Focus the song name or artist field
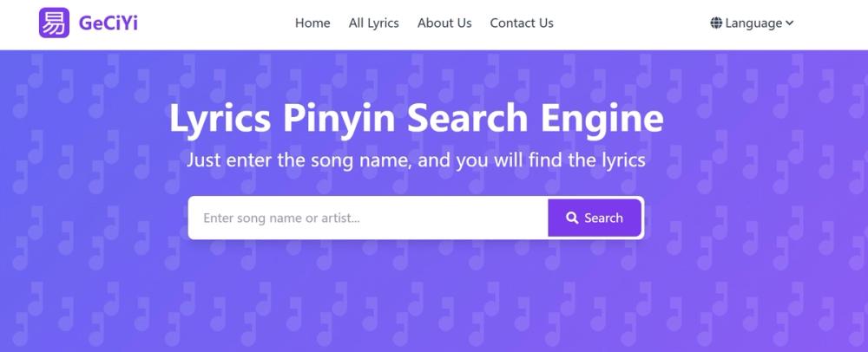 click(x=368, y=218)
